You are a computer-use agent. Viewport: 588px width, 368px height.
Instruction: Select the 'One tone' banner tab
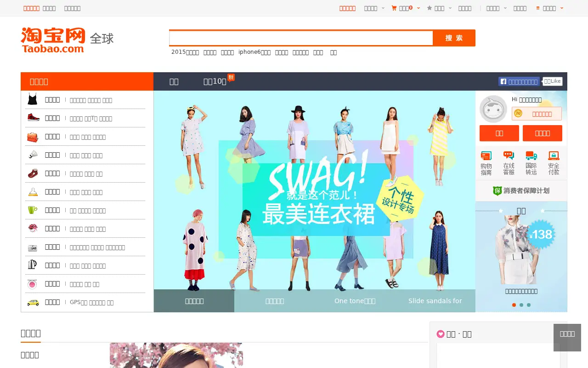coord(355,301)
